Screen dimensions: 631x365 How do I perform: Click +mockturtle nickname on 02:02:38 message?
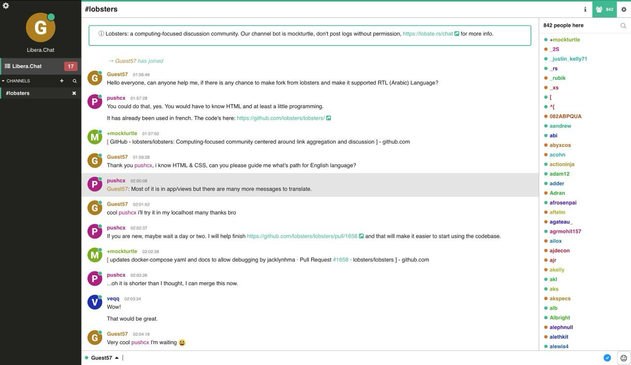122,251
